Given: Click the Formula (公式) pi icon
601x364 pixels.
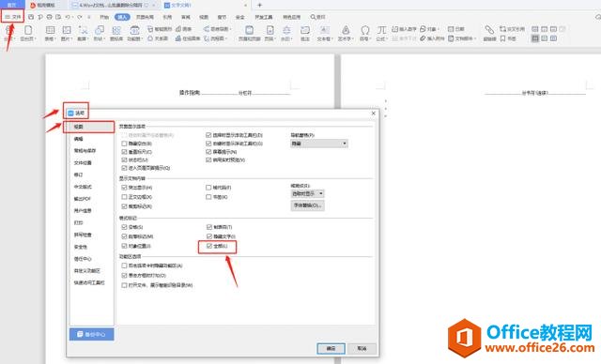Looking at the screenshot, I should tap(381, 30).
